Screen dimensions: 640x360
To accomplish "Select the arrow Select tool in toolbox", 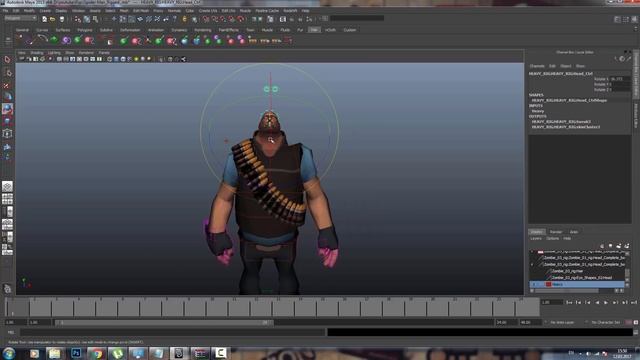I will tap(7, 60).
